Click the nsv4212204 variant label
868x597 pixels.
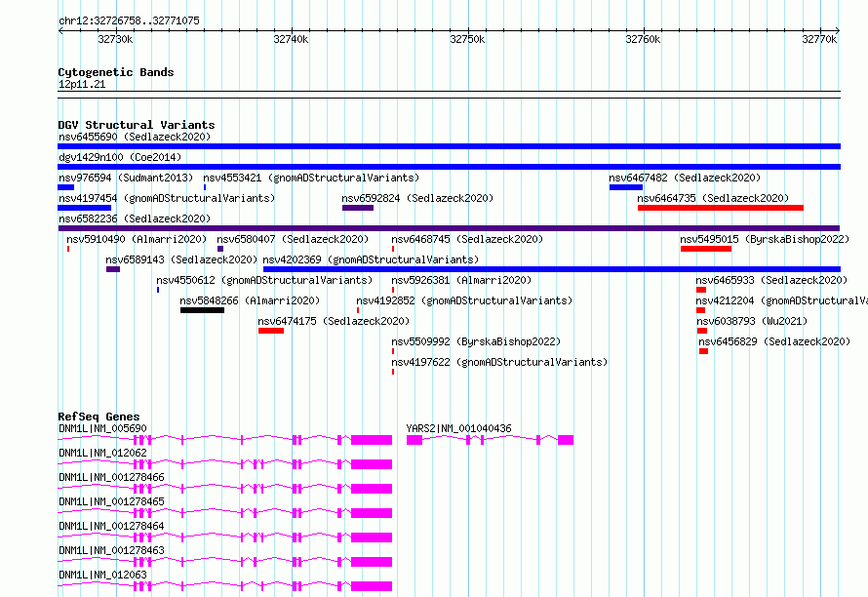781,300
